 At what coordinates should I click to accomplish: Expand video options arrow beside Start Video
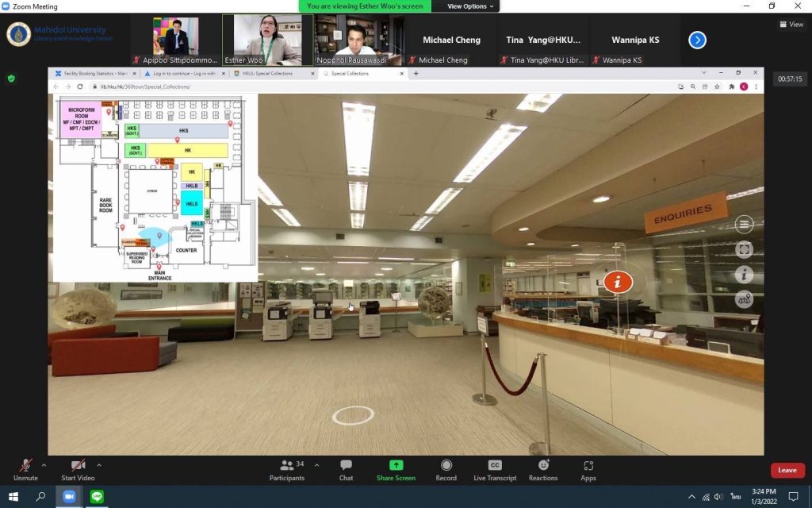click(x=99, y=465)
